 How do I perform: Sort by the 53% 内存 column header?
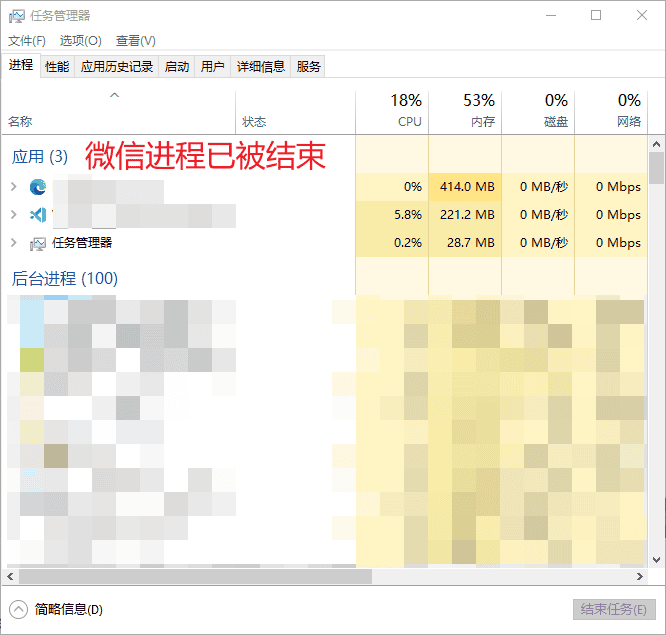pyautogui.click(x=465, y=113)
